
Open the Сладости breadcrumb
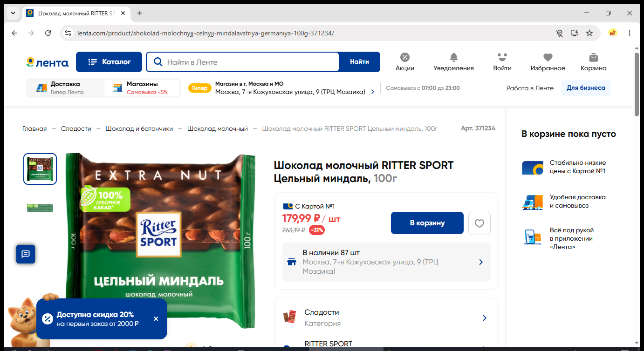76,128
